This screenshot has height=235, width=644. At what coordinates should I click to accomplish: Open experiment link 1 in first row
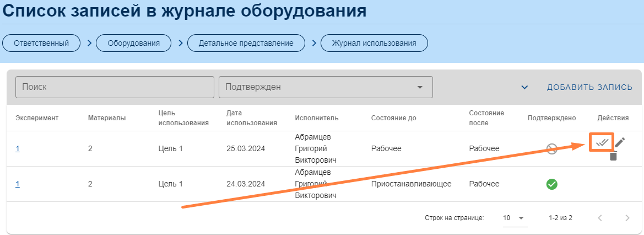click(18, 149)
